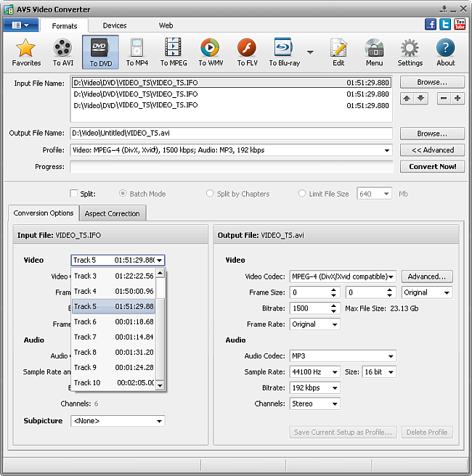Open the Subpicture <None> dropdown

[118, 421]
